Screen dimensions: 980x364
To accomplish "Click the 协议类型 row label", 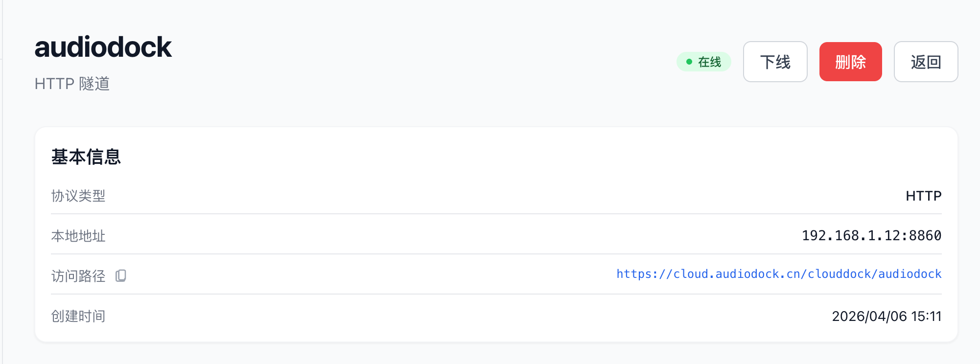I will (x=78, y=196).
